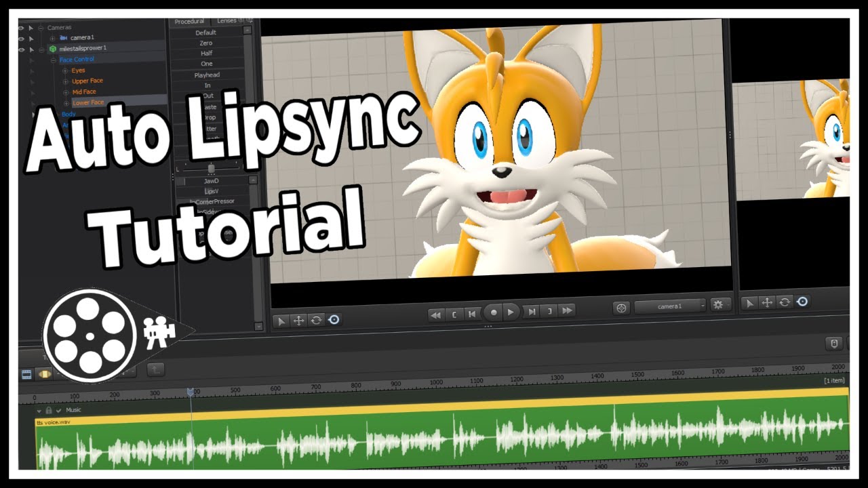Toggle selection arrow for milestailsprower1 row
The image size is (868, 488).
coord(31,49)
